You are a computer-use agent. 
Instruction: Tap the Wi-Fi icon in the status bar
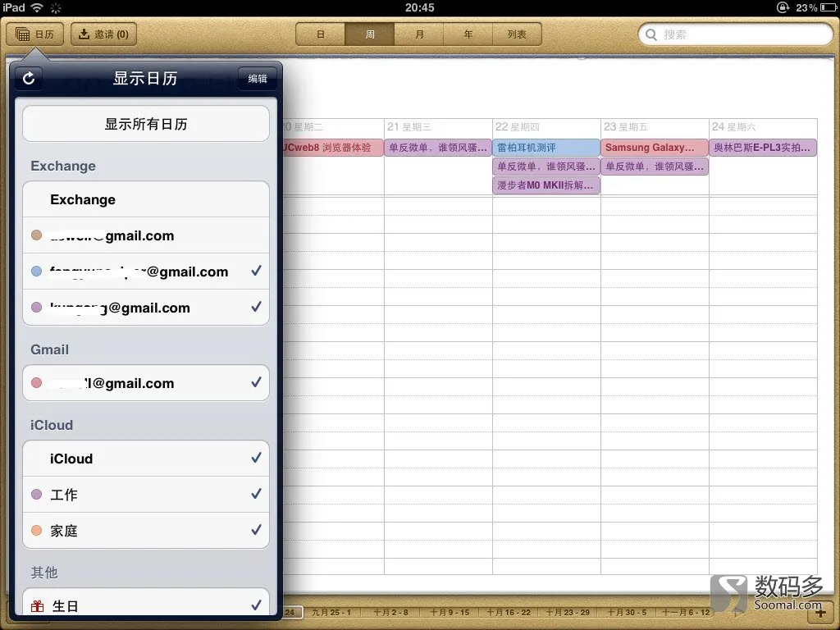tap(36, 7)
